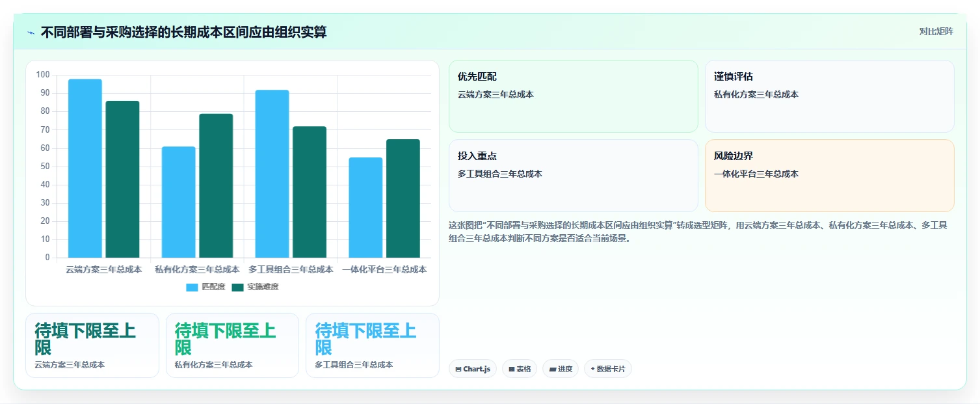
Task: Click 多工具组合三年总成本 text in 投入重点 card
Action: click(x=500, y=174)
